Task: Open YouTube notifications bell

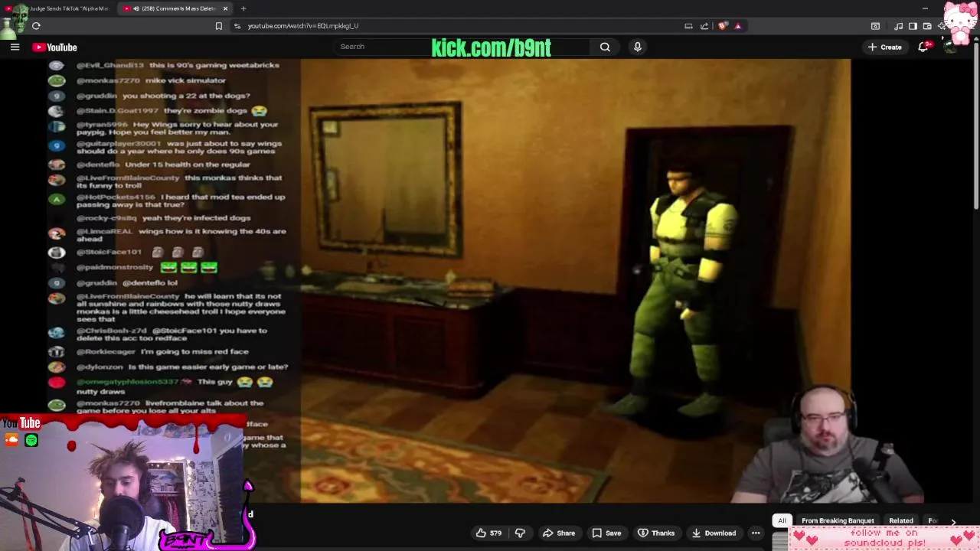Action: [924, 47]
